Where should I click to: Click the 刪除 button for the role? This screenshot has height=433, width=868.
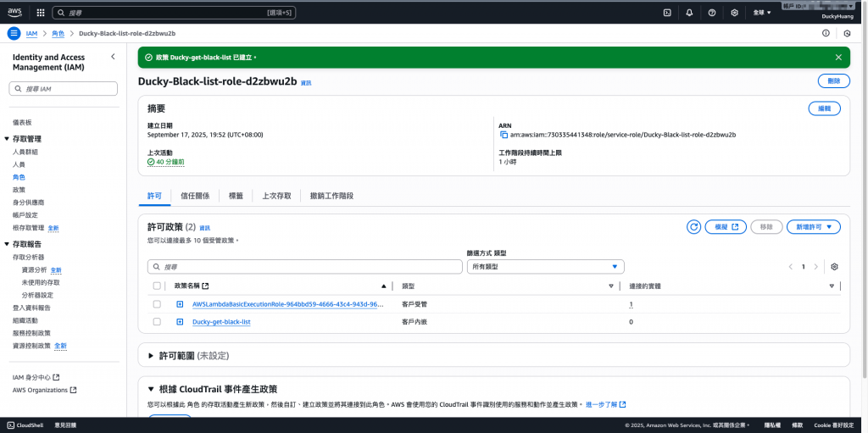click(834, 80)
